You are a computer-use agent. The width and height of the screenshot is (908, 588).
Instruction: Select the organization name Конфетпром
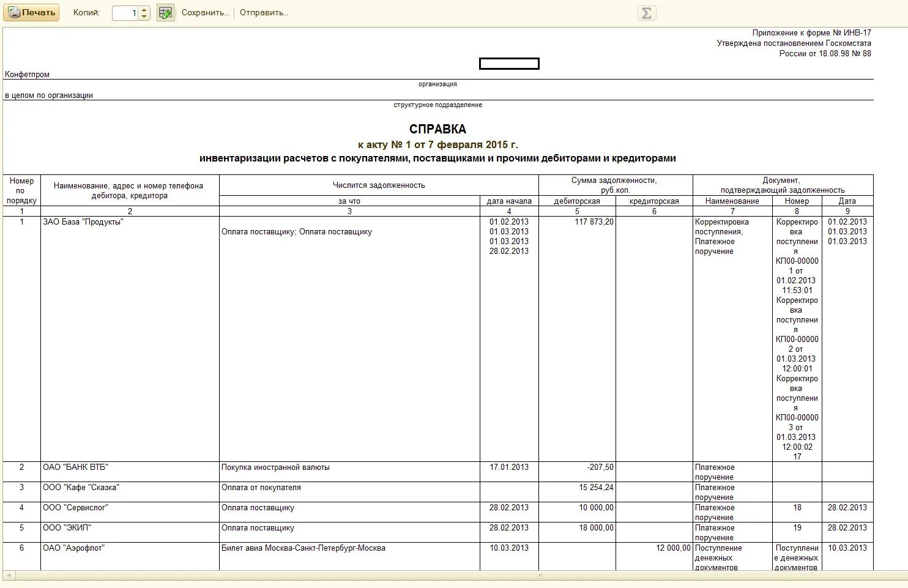(27, 75)
